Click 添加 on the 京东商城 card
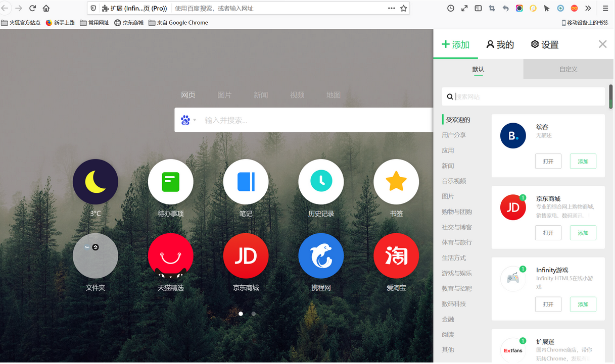The height and width of the screenshot is (364, 615). (x=583, y=233)
